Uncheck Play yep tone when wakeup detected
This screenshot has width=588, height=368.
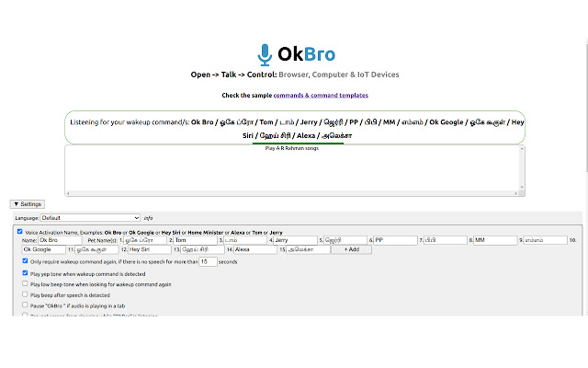pyautogui.click(x=25, y=273)
